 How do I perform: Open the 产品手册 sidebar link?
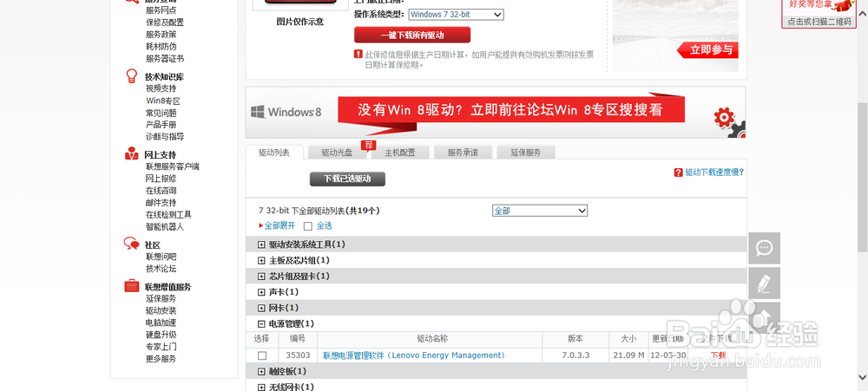tap(161, 125)
